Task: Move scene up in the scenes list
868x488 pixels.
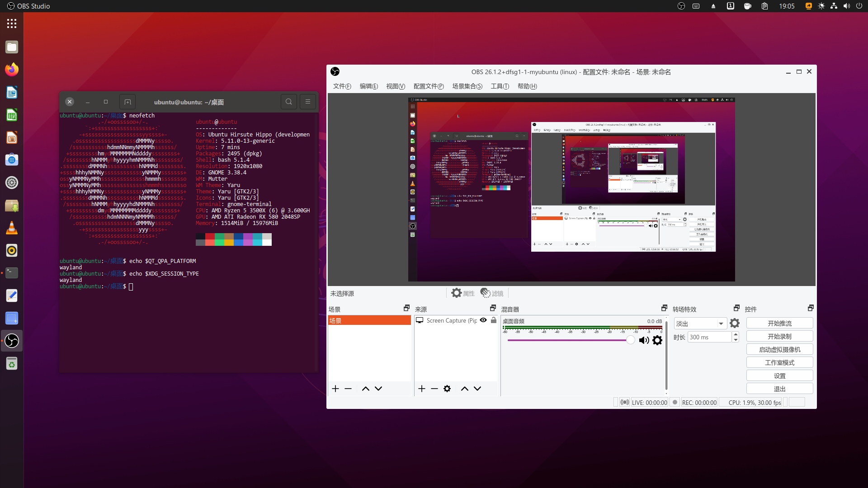Action: [366, 389]
